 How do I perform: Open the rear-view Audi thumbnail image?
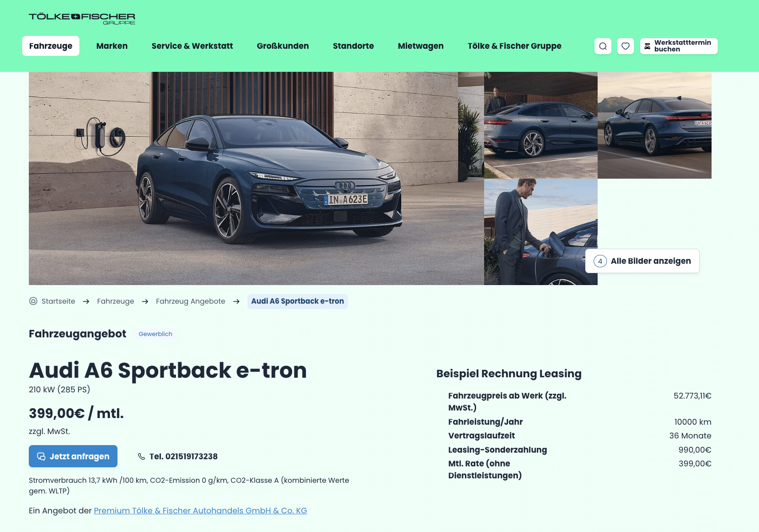coord(654,125)
